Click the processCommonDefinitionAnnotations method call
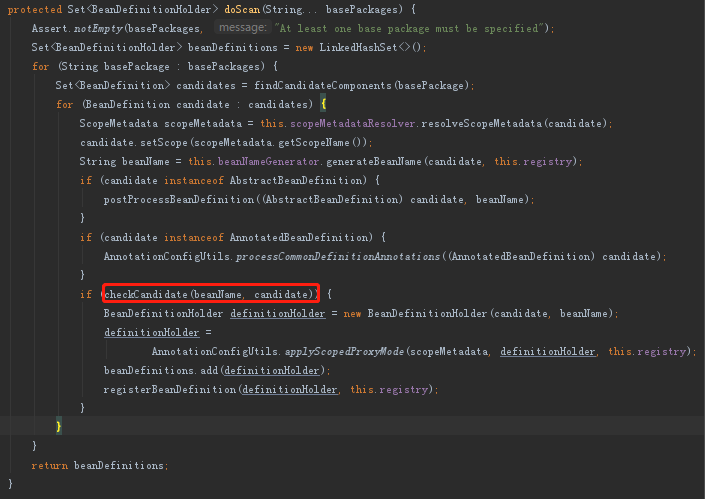 pos(338,256)
